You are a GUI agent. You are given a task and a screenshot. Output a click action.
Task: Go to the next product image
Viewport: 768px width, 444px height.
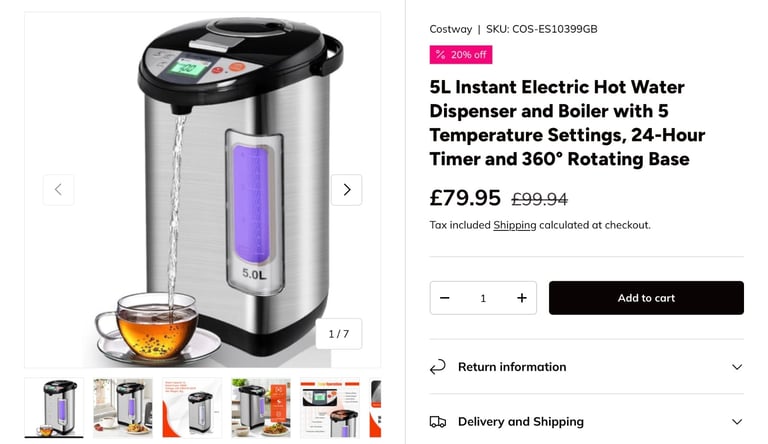[x=347, y=190]
